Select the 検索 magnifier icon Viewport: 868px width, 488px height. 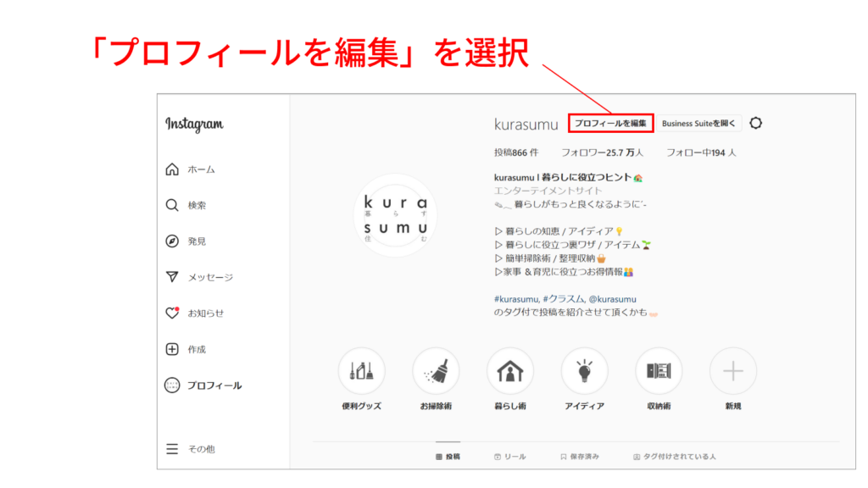pyautogui.click(x=172, y=205)
